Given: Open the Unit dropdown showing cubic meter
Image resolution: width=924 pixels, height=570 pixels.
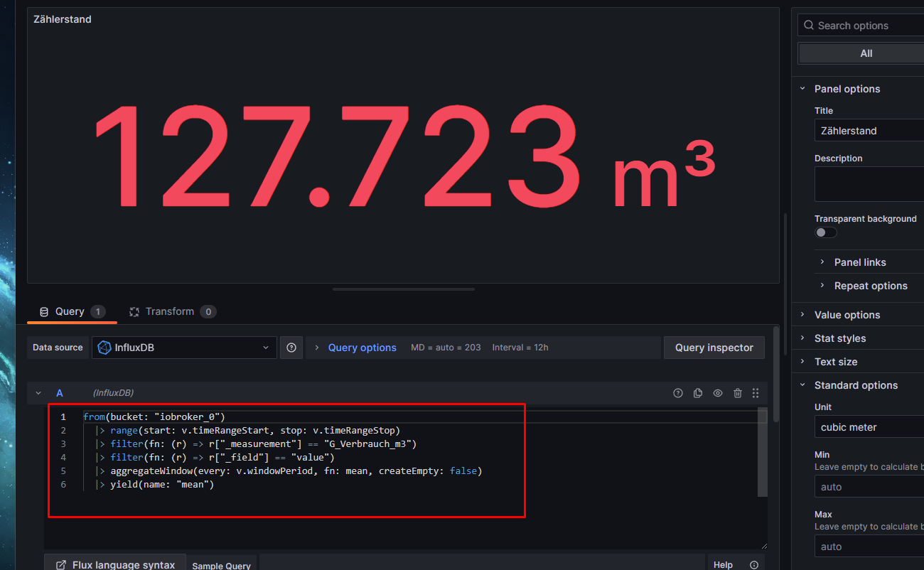Looking at the screenshot, I should pos(869,427).
